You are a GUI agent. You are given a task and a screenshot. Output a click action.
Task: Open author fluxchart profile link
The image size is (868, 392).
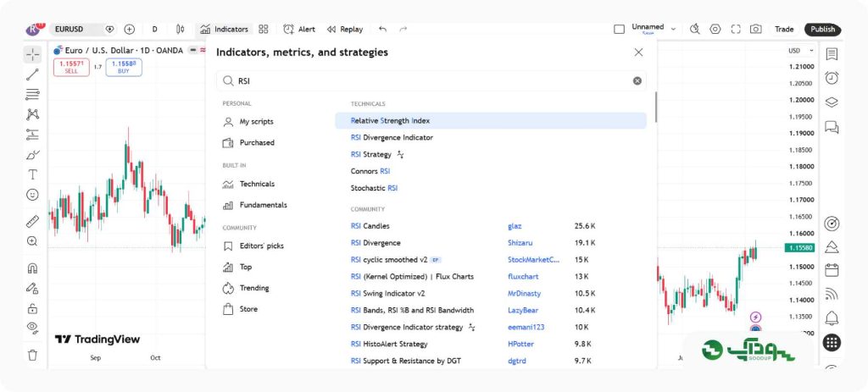tap(522, 277)
